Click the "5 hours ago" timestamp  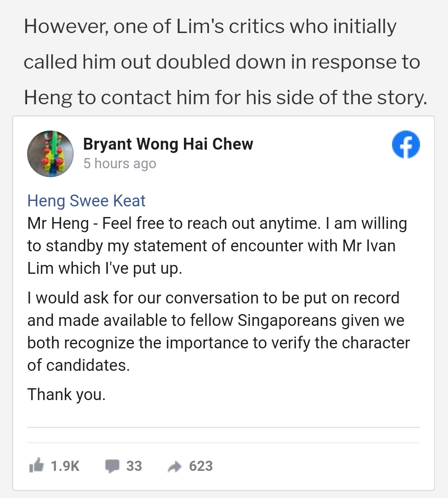click(x=120, y=164)
